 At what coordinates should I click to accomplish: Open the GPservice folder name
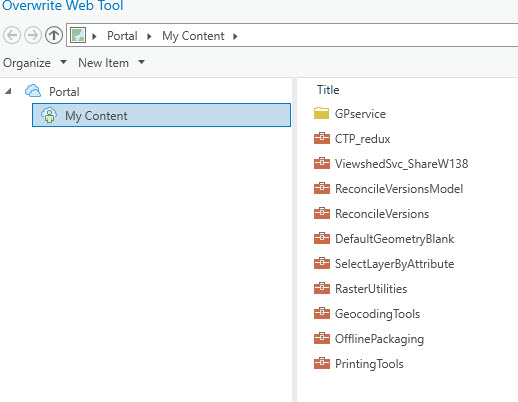tap(360, 114)
